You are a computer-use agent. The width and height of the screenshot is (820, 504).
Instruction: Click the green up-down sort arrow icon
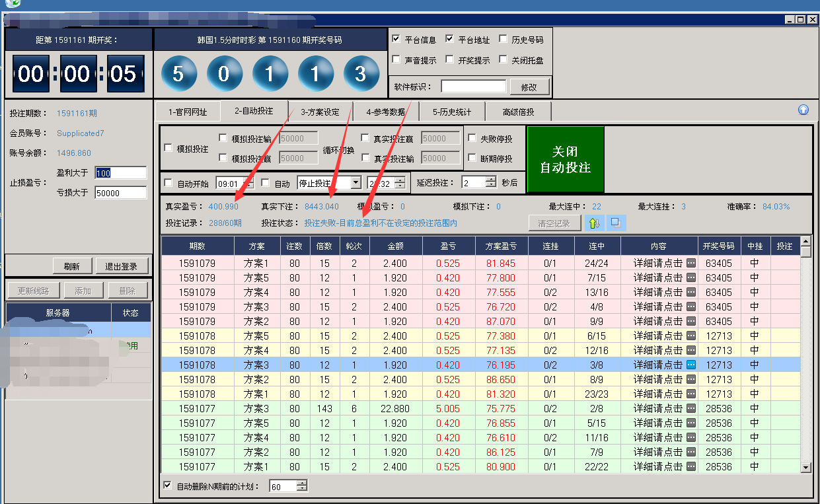pyautogui.click(x=595, y=223)
